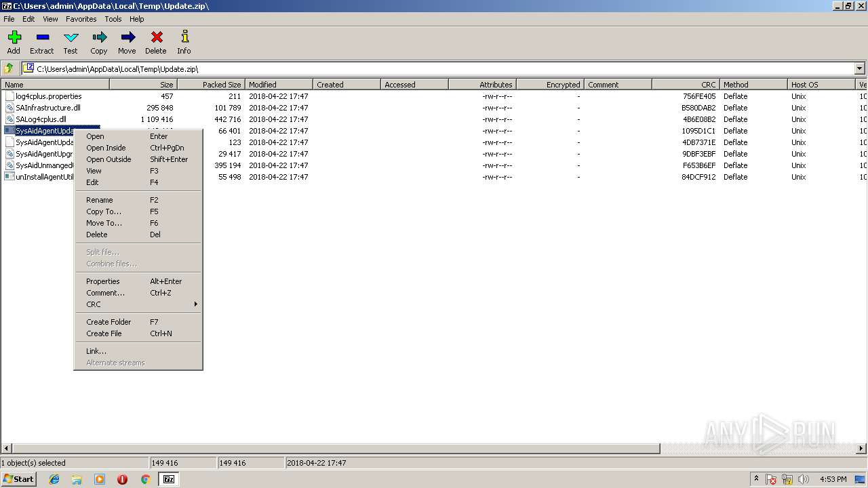Click CRC value 756FE405

[698, 96]
